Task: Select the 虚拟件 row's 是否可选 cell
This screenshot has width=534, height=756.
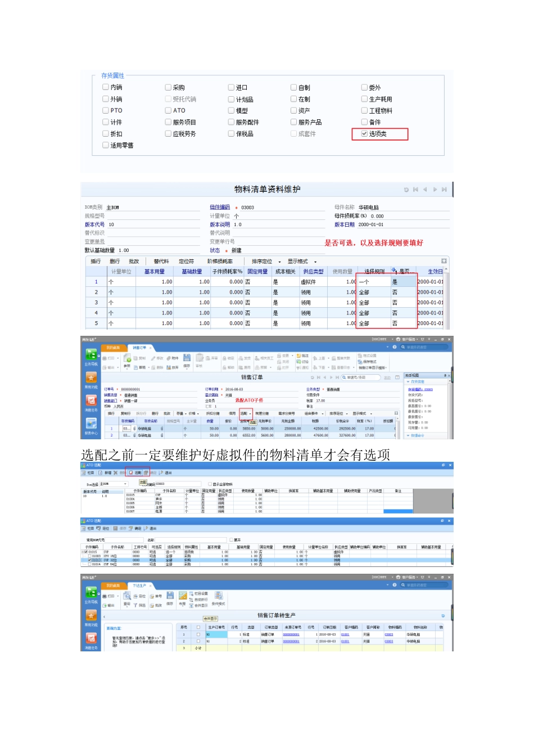Action: click(404, 282)
